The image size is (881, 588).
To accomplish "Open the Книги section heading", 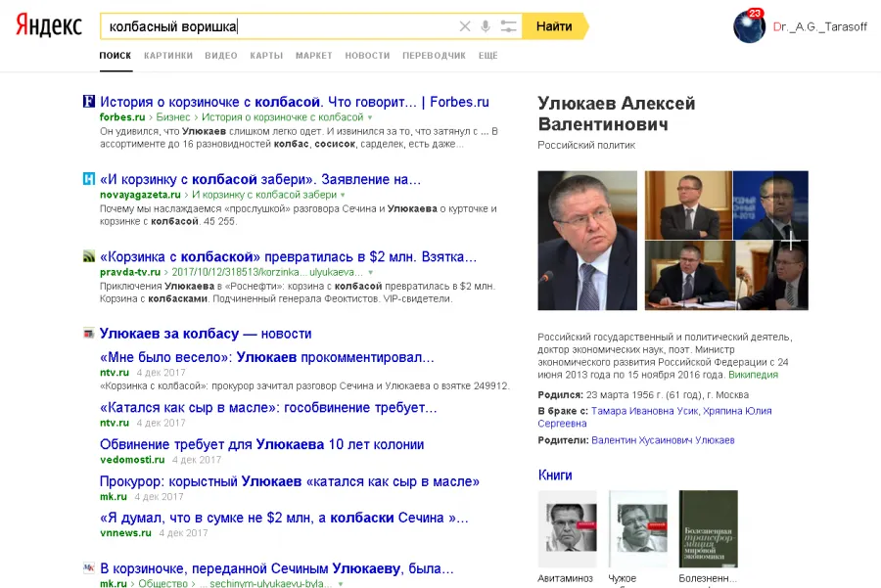I will click(555, 475).
